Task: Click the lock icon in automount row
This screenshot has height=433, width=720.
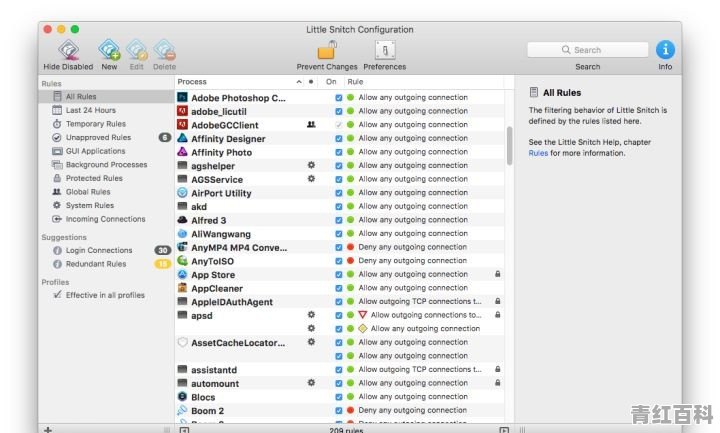Action: coord(498,382)
